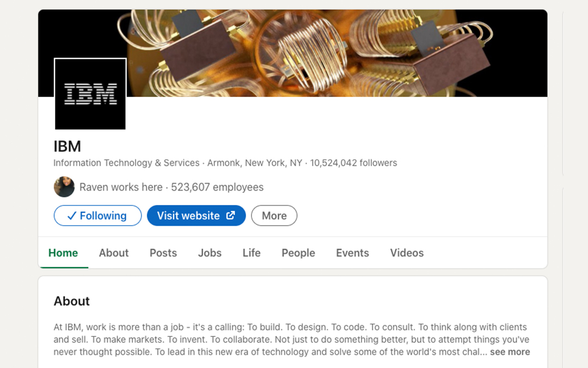Viewport: 588px width, 368px height.
Task: Click the checkmark icon in Following button
Action: pos(72,215)
